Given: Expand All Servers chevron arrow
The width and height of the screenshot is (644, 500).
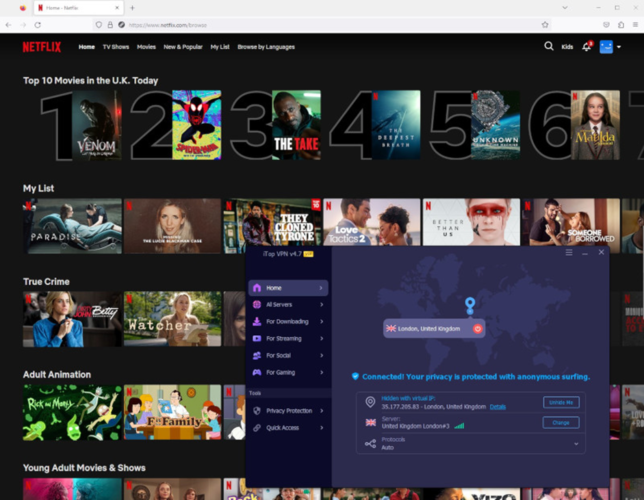Looking at the screenshot, I should [322, 305].
